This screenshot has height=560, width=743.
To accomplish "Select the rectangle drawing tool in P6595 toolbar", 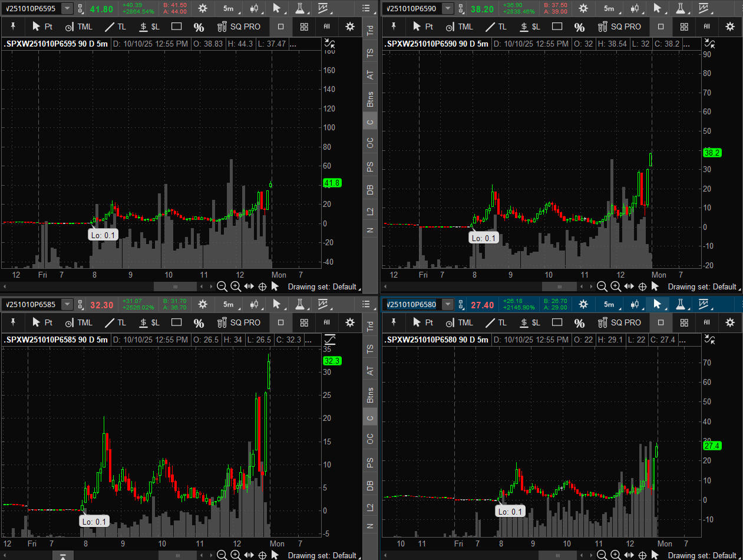I will [176, 27].
